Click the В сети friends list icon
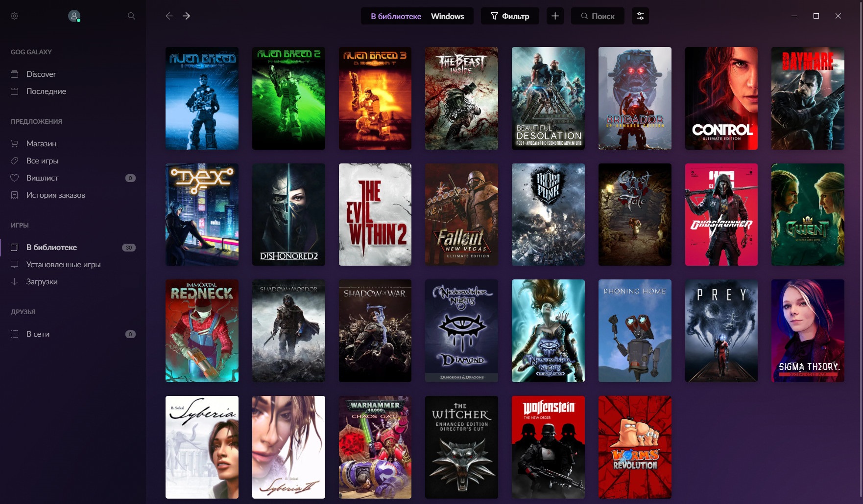863x504 pixels. 15,334
